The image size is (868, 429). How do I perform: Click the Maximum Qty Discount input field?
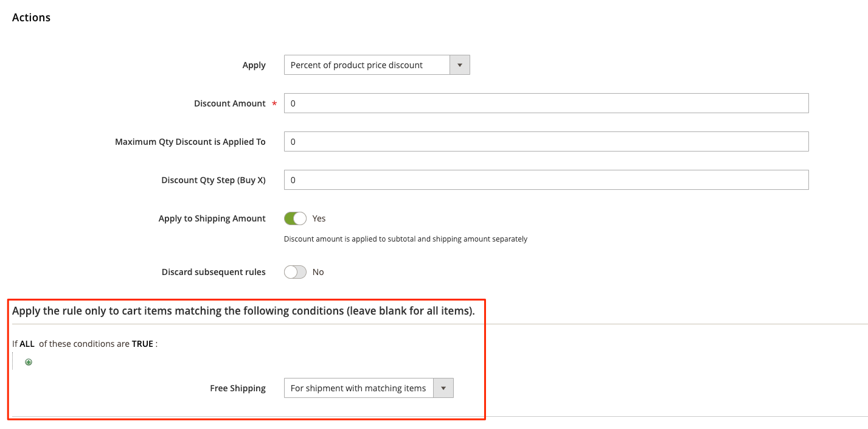(546, 142)
